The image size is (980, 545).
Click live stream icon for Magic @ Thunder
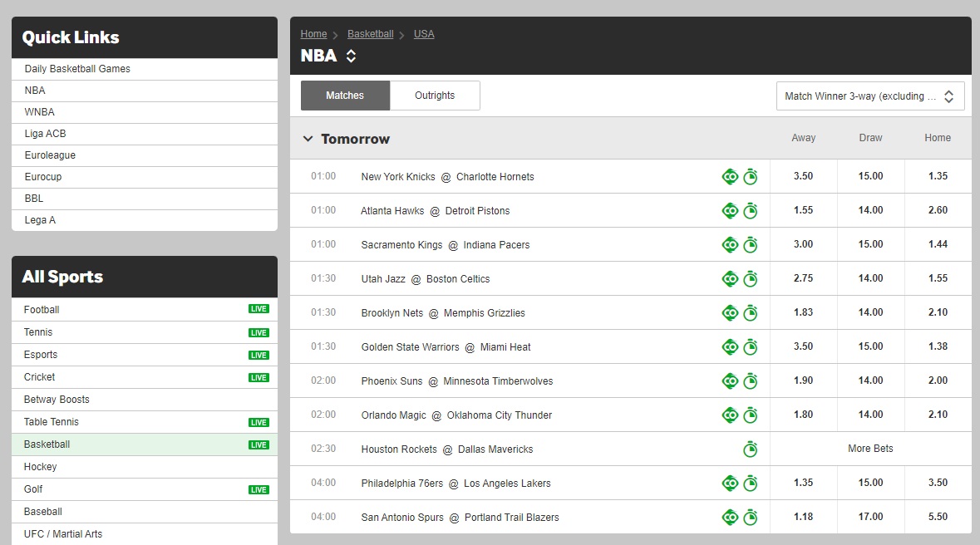click(730, 415)
